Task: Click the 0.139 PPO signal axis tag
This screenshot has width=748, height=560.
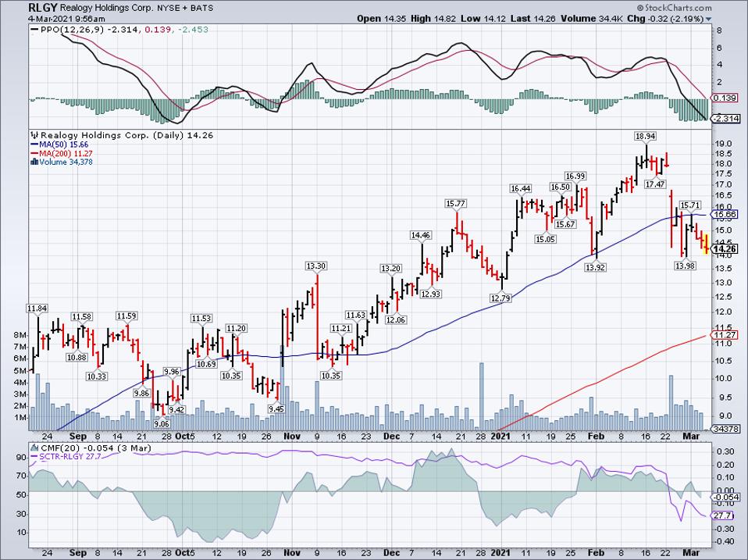Action: coord(725,98)
